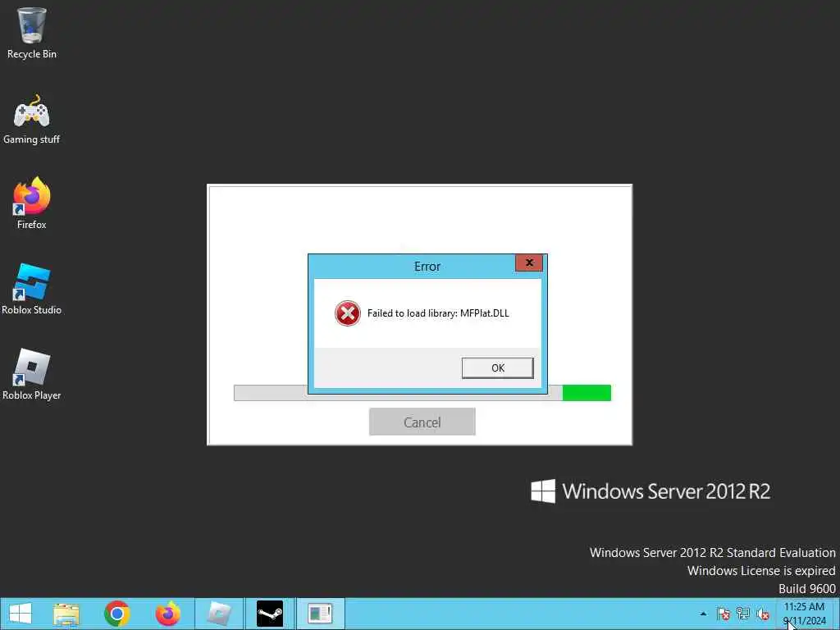This screenshot has height=630, width=840.
Task: Open the Windows Start button
Action: (x=21, y=614)
